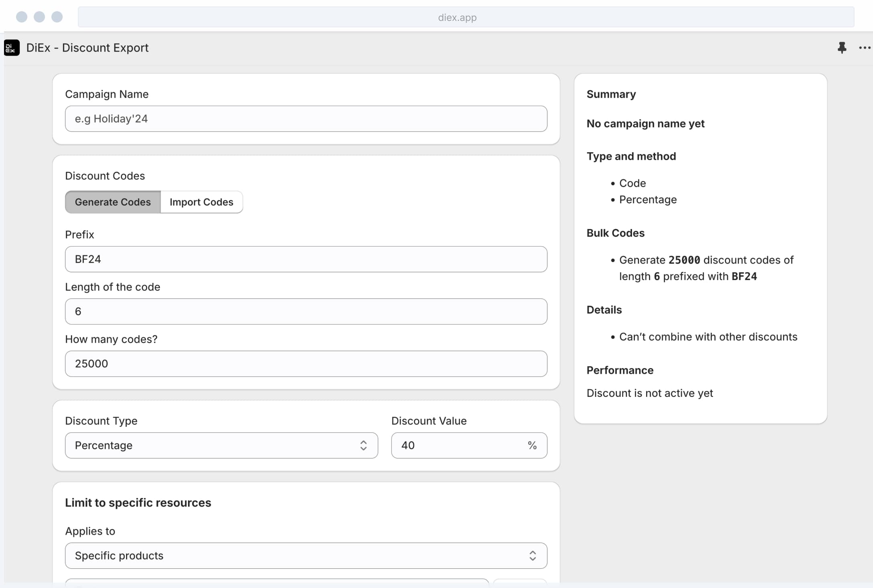Switch to Import Codes tab
Screen dimensions: 873x588
point(201,202)
